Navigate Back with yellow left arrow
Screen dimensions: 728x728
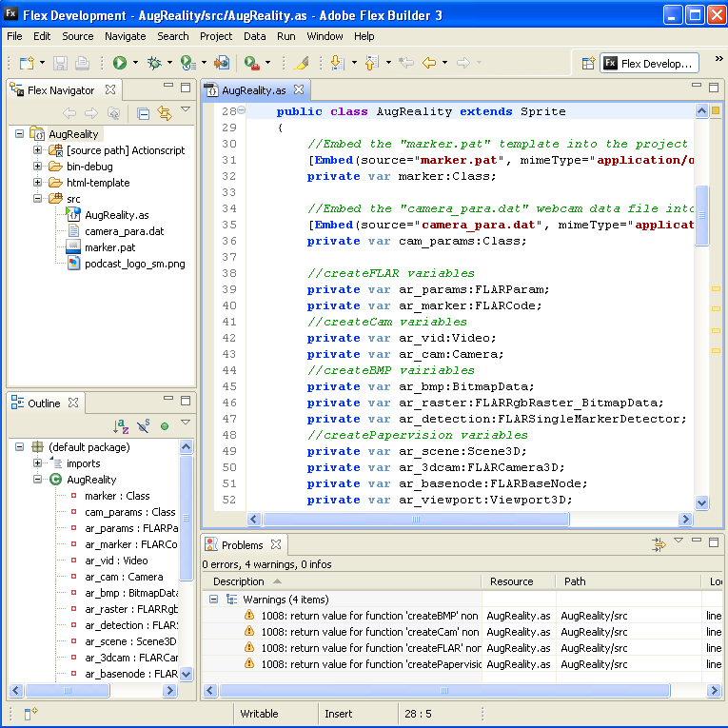click(x=428, y=62)
